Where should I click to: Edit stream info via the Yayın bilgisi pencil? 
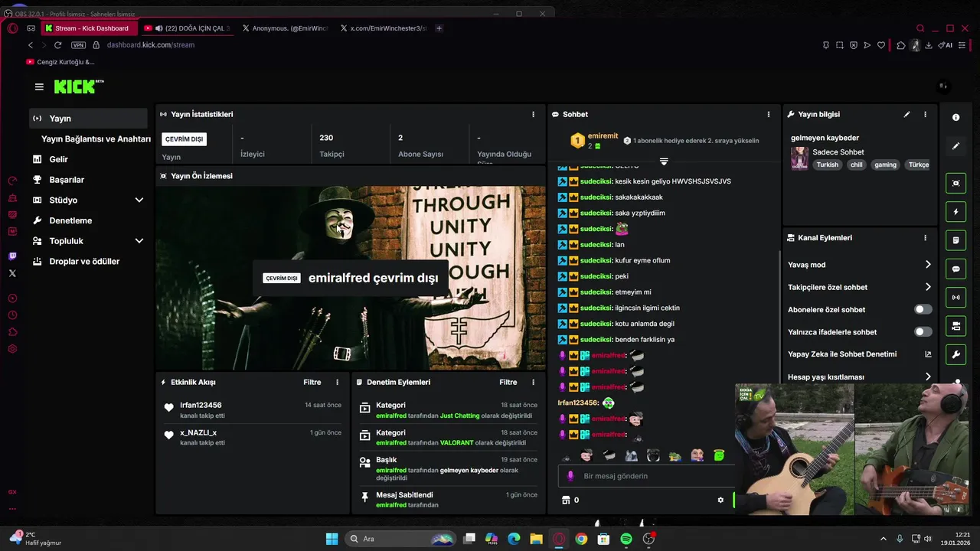click(906, 114)
